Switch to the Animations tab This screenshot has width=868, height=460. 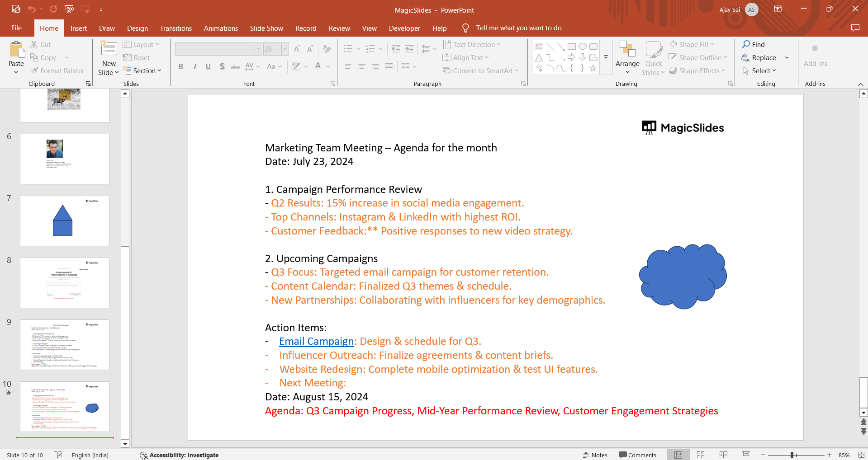tap(221, 28)
